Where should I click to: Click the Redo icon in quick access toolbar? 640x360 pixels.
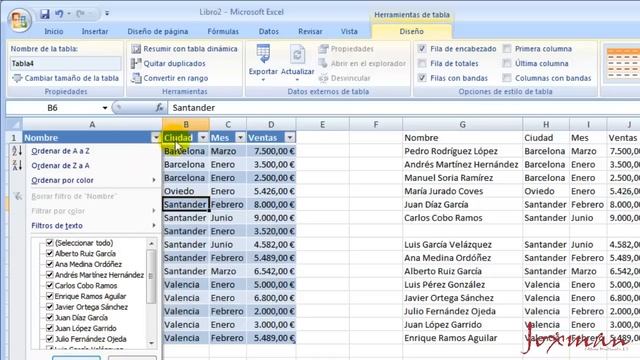[x=80, y=14]
